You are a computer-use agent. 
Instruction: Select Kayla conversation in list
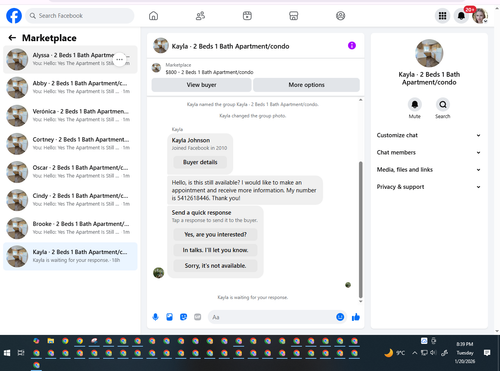pos(70,256)
